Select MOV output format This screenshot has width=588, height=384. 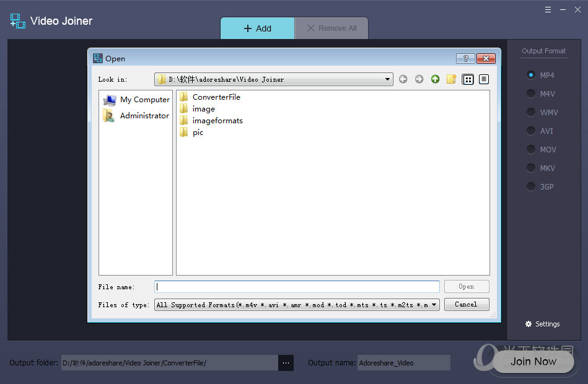click(x=542, y=149)
